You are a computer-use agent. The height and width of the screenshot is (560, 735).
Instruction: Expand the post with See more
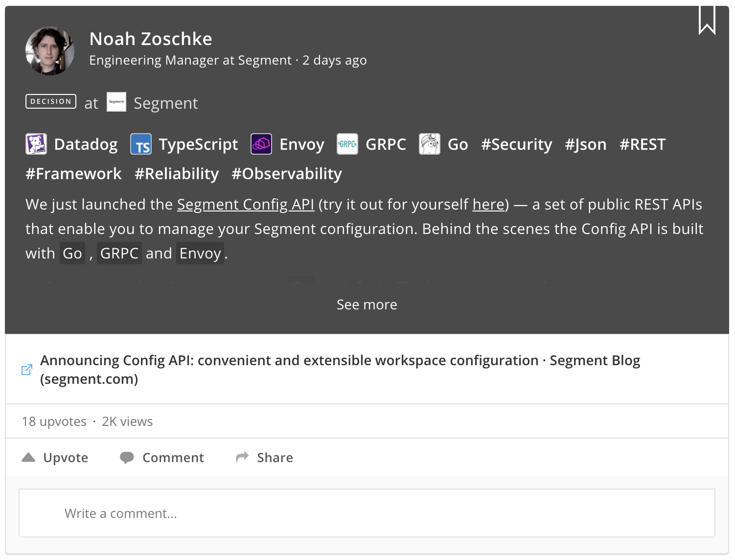pos(367,304)
